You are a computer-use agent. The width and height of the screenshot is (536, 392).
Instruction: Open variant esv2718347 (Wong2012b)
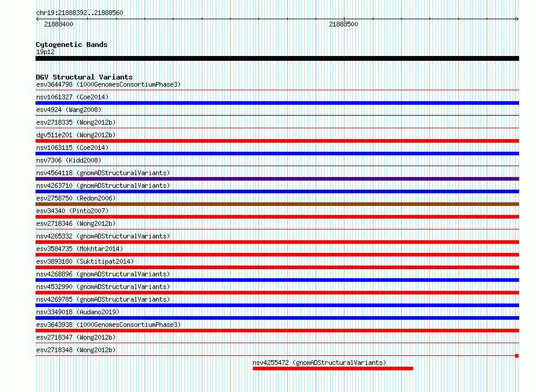(76, 337)
